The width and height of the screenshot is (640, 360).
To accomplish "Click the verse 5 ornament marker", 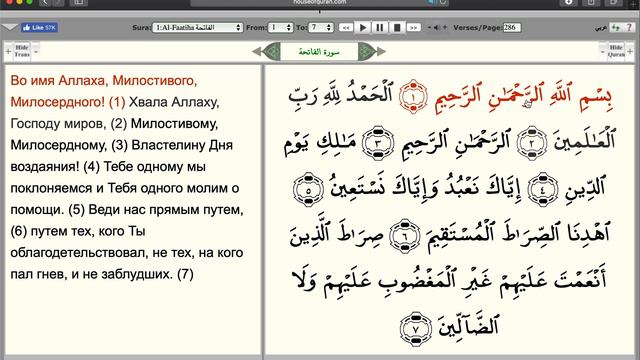I will pos(308,190).
